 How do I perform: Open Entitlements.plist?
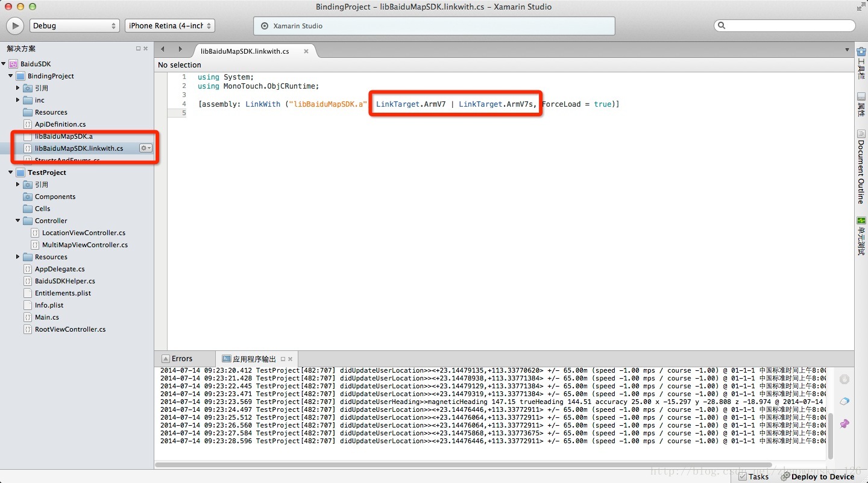[63, 293]
